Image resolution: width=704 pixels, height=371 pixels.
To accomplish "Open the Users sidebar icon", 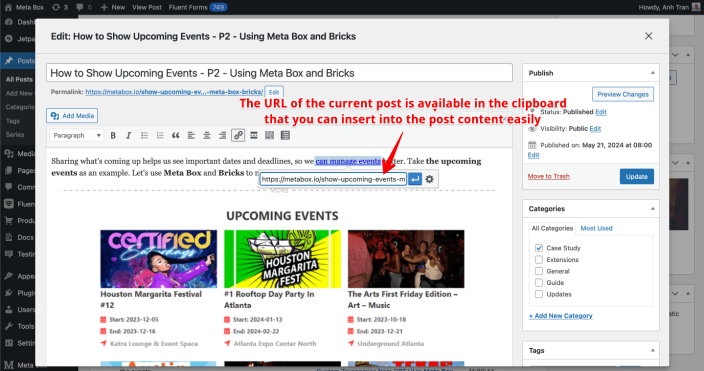I will tap(9, 309).
